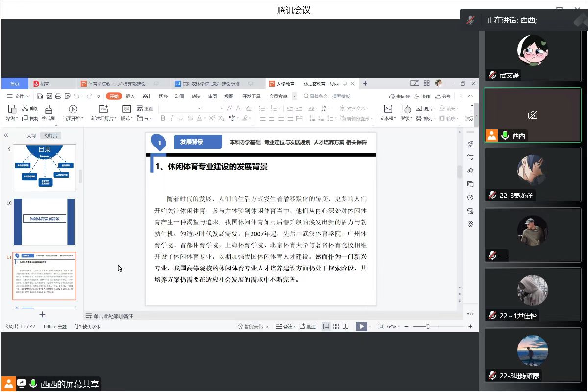Insert a text box (文本框)
Image resolution: width=588 pixels, height=392 pixels.
coord(388,109)
